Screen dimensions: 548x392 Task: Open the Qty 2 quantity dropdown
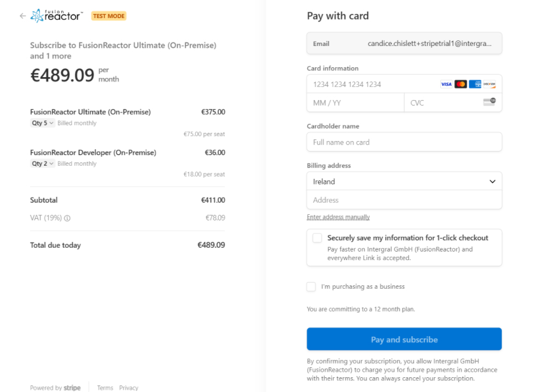coord(42,163)
